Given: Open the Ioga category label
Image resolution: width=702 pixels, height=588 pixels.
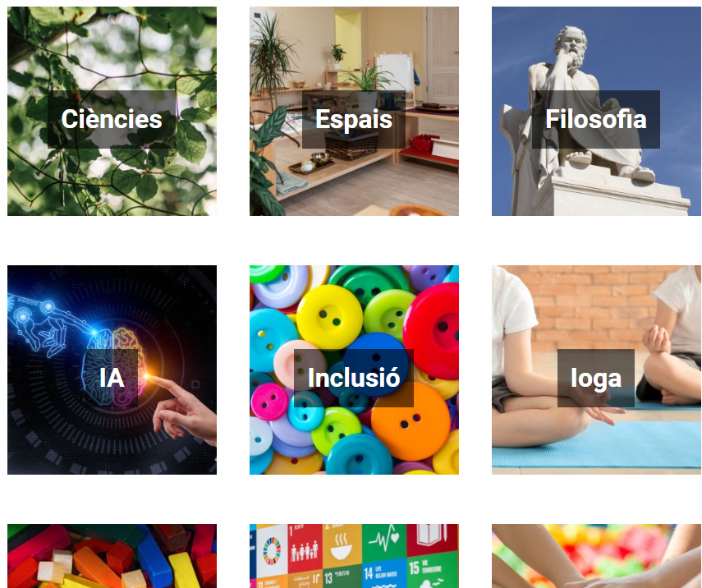Looking at the screenshot, I should pyautogui.click(x=596, y=378).
